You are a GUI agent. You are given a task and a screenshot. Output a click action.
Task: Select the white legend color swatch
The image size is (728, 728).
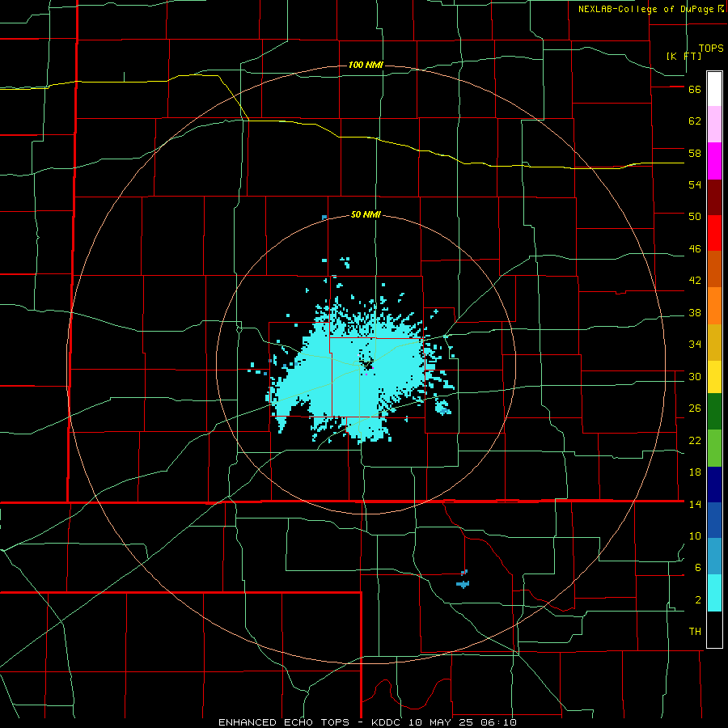[x=714, y=89]
